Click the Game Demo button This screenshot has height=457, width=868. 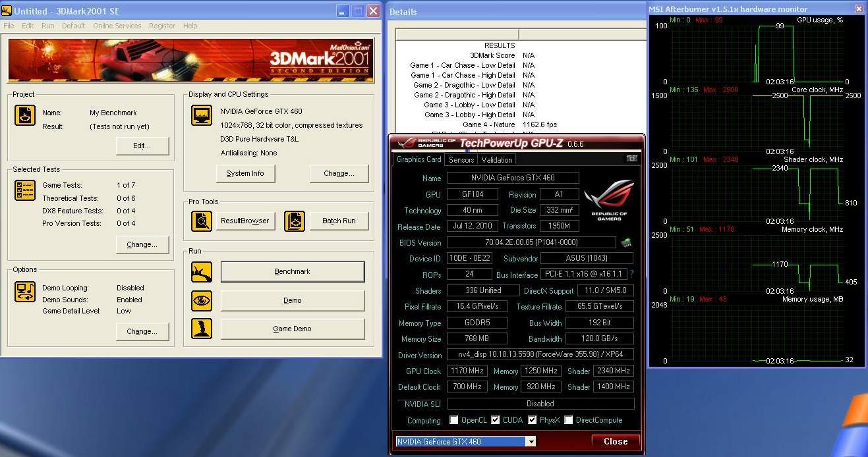(x=292, y=329)
